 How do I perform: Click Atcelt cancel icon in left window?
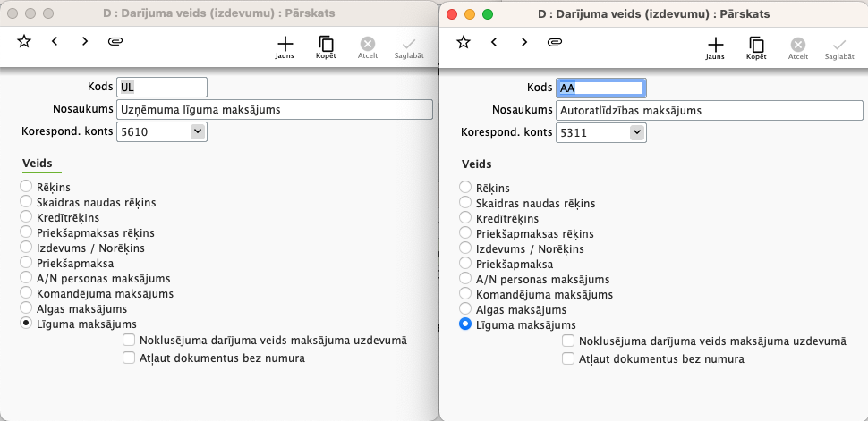point(368,47)
